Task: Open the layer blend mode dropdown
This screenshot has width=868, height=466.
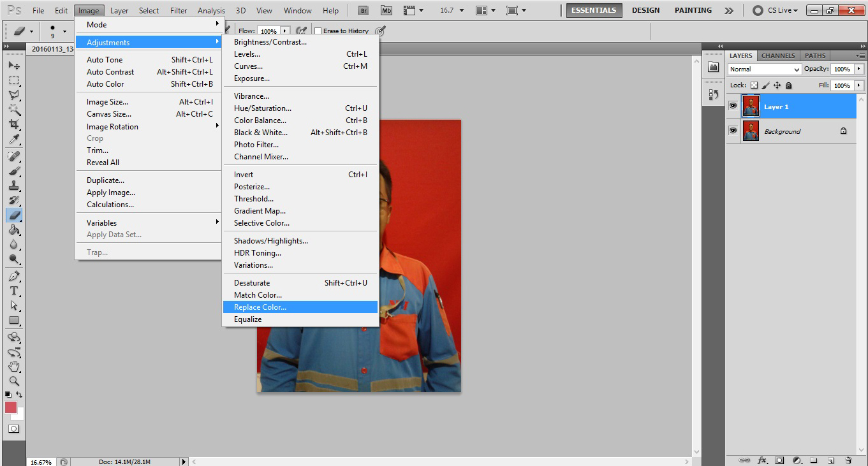Action: point(764,69)
